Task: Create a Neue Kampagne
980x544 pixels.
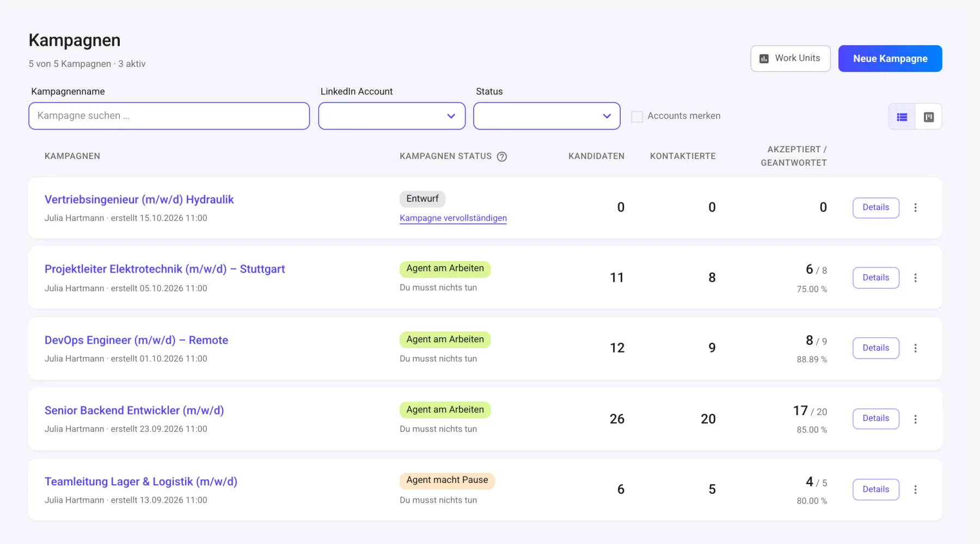Action: 890,58
